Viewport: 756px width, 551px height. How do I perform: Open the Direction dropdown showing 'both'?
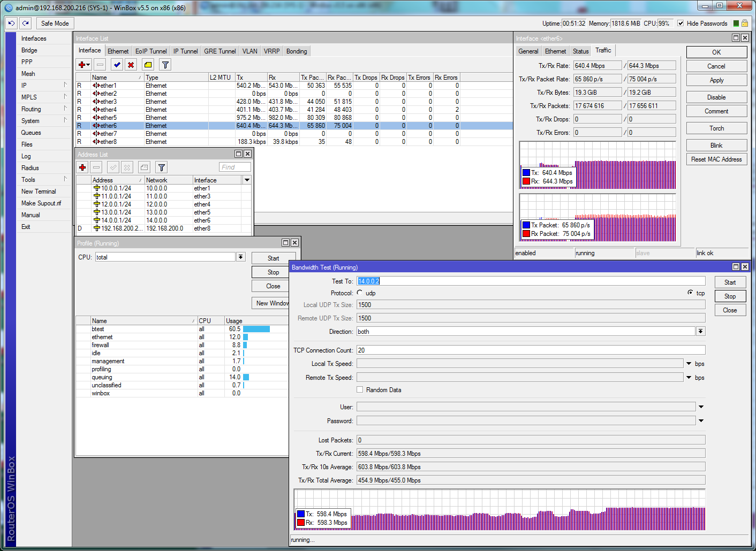point(701,331)
